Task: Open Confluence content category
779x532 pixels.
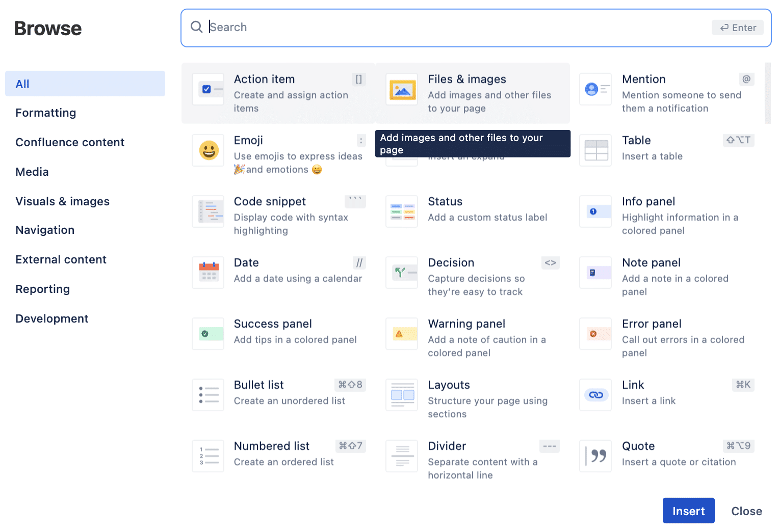Action: tap(70, 142)
